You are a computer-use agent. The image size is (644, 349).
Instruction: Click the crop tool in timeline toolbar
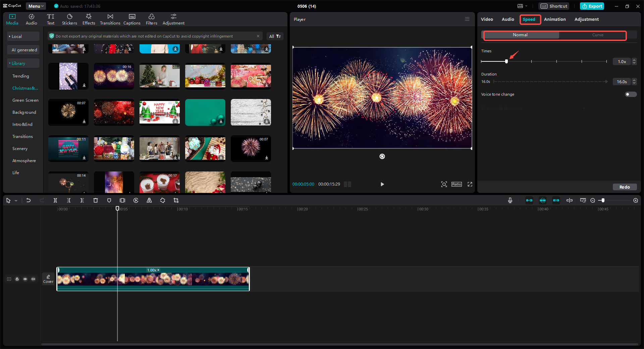coord(176,200)
